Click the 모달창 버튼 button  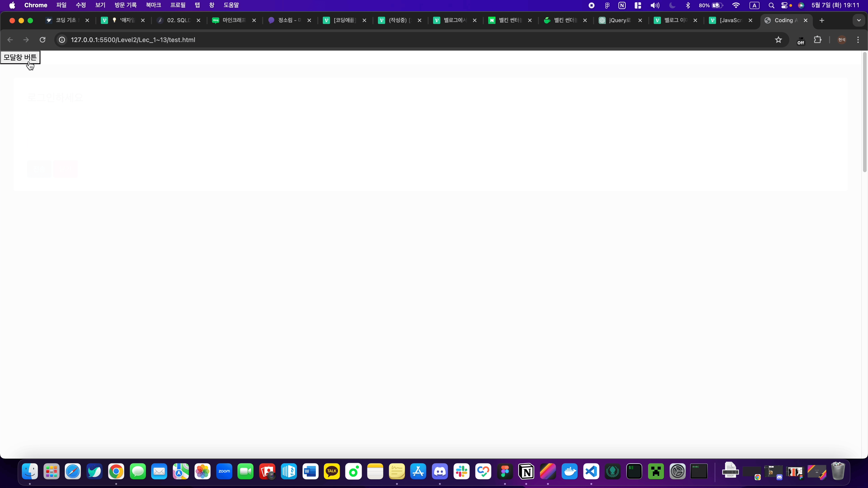coord(20,58)
